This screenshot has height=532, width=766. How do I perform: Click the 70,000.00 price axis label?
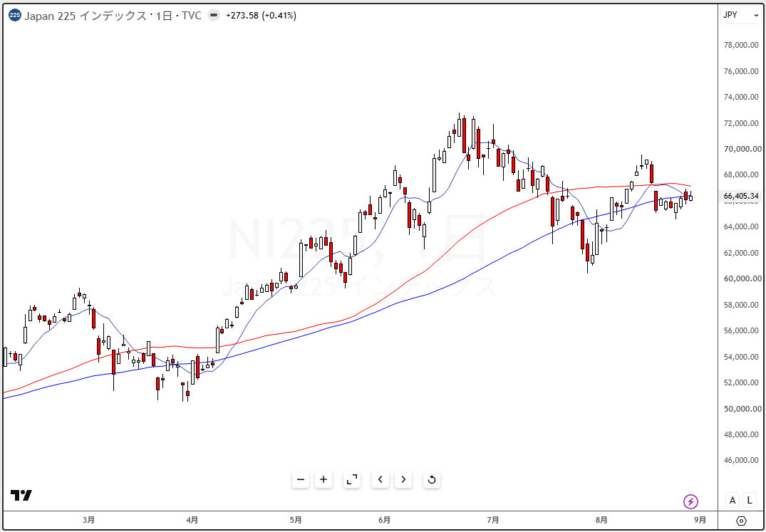pyautogui.click(x=742, y=149)
